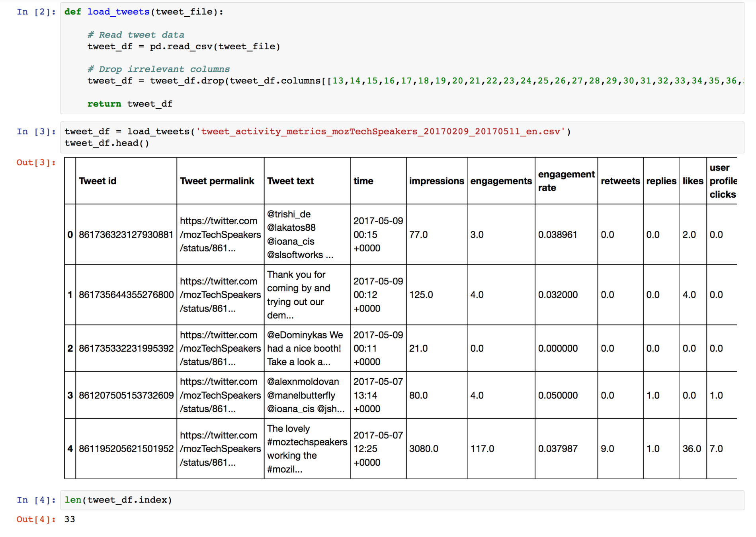This screenshot has height=537, width=756.
Task: Click tweet id 861207505153732609
Action: pos(126,395)
